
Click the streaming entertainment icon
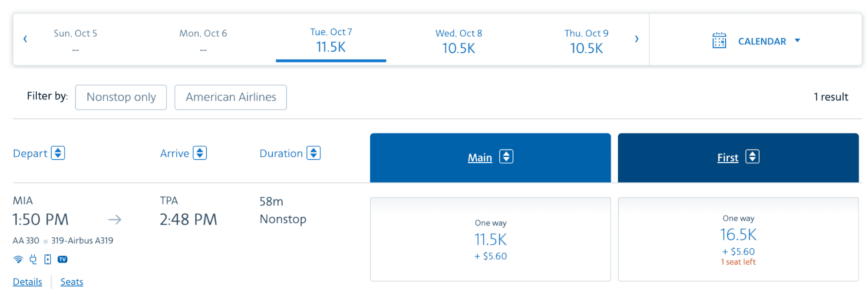coord(48,259)
